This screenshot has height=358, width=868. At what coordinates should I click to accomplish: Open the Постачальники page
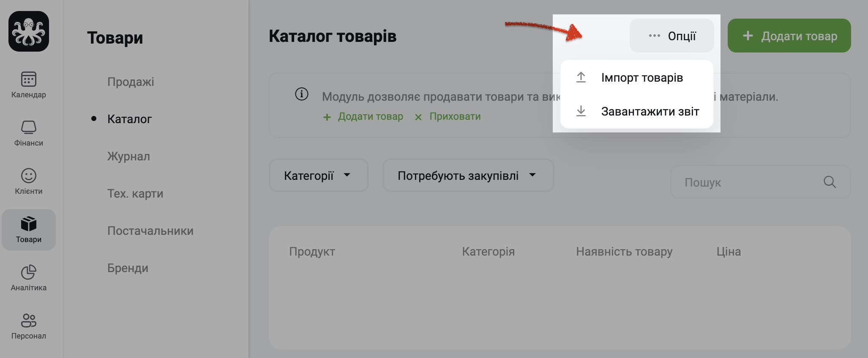(150, 231)
